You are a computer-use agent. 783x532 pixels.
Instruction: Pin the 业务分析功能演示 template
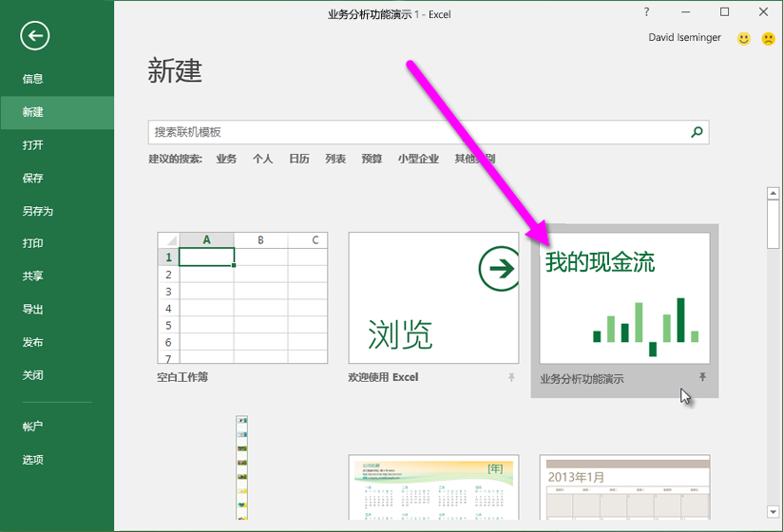point(702,377)
